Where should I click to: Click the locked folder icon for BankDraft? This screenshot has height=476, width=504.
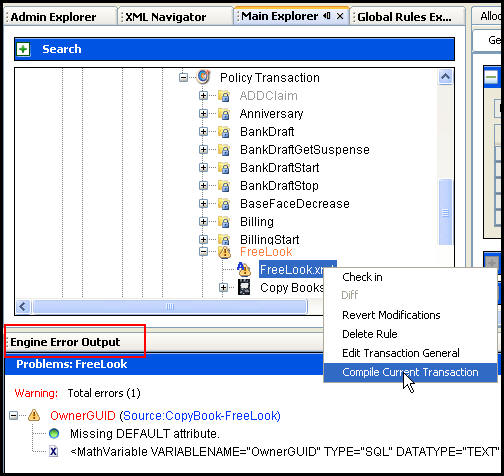tap(224, 132)
